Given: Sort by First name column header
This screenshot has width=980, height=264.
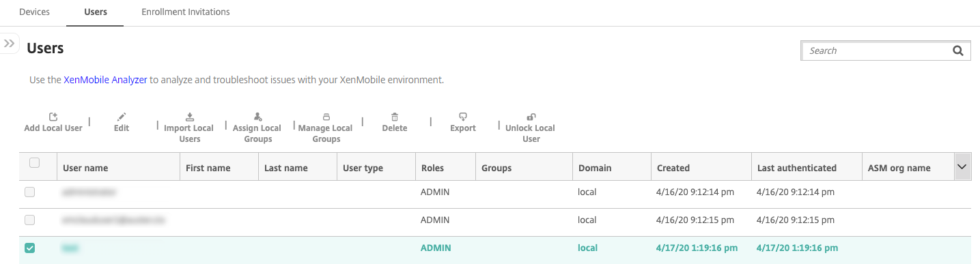Looking at the screenshot, I should [x=208, y=168].
